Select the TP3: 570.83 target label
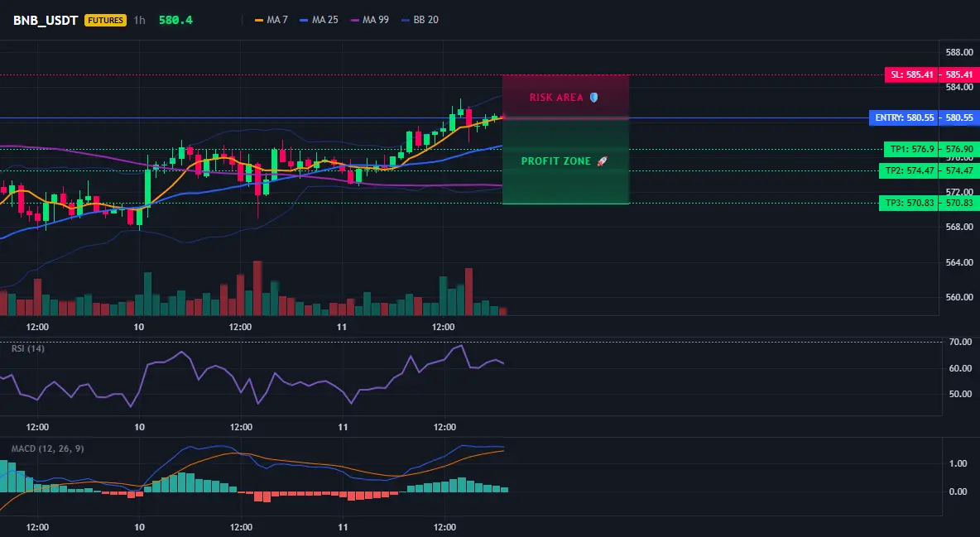 point(910,204)
